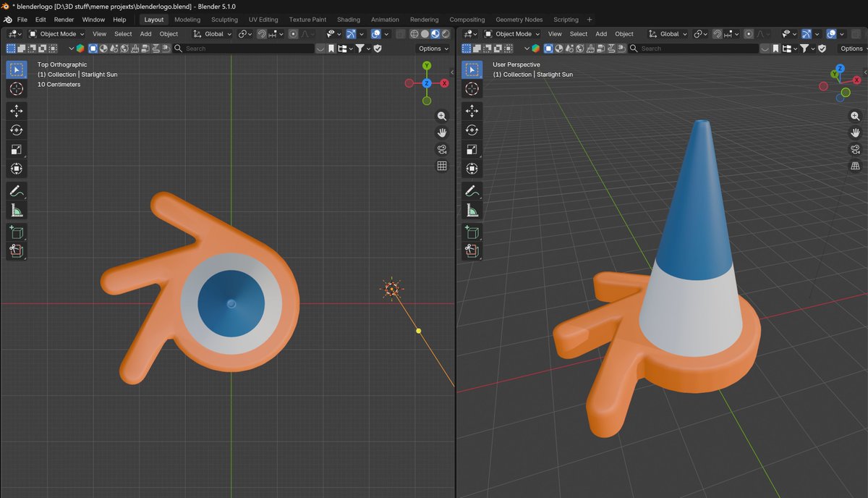
Task: Switch Top Orthographic viewport to material preview shading
Action: tap(435, 34)
